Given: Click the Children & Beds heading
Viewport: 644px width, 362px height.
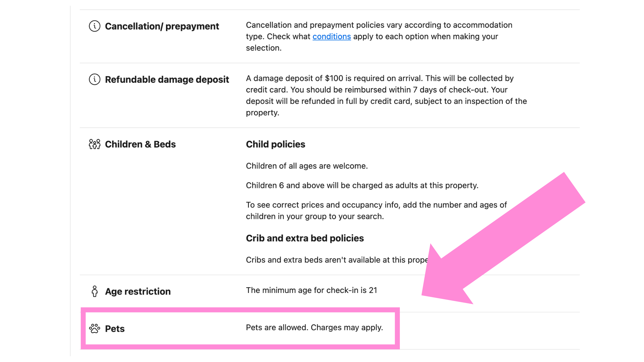Looking at the screenshot, I should [140, 144].
